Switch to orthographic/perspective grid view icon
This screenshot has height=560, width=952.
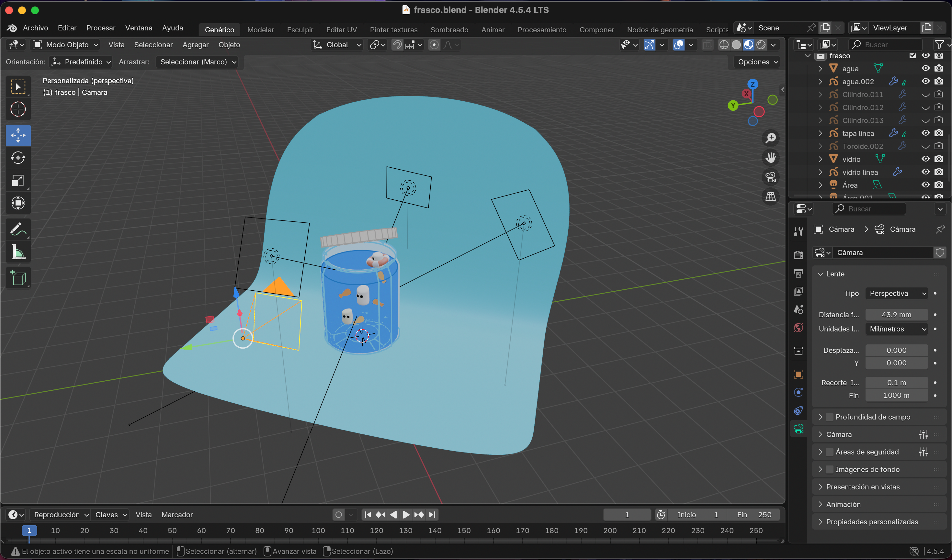point(770,196)
